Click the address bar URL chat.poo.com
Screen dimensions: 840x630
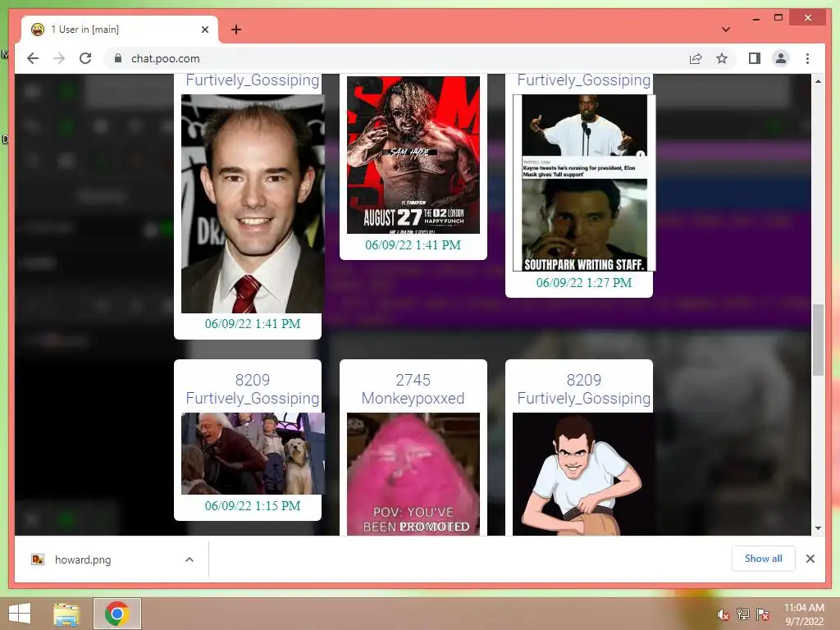(166, 58)
